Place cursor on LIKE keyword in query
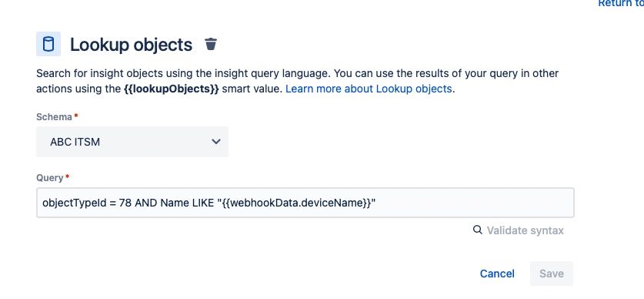The image size is (644, 299). coord(202,203)
